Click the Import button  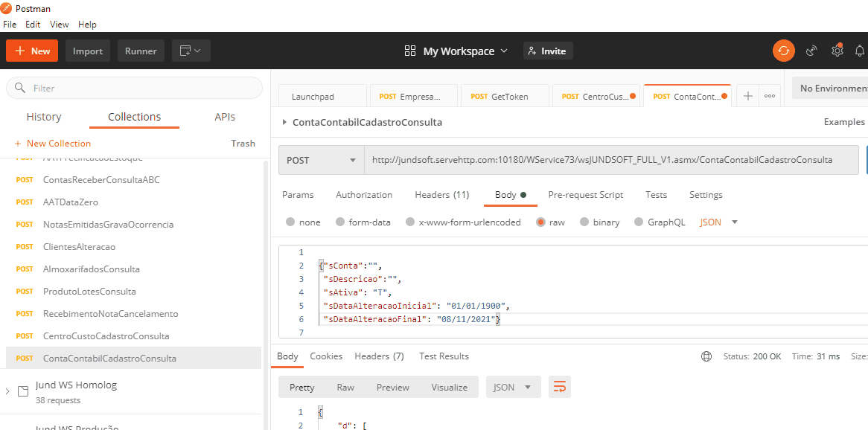click(x=88, y=51)
